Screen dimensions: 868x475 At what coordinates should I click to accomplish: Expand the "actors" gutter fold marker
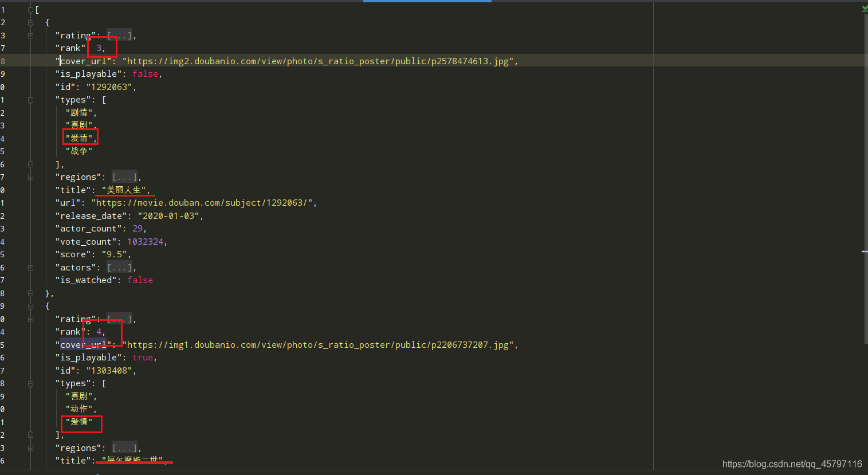click(x=30, y=268)
